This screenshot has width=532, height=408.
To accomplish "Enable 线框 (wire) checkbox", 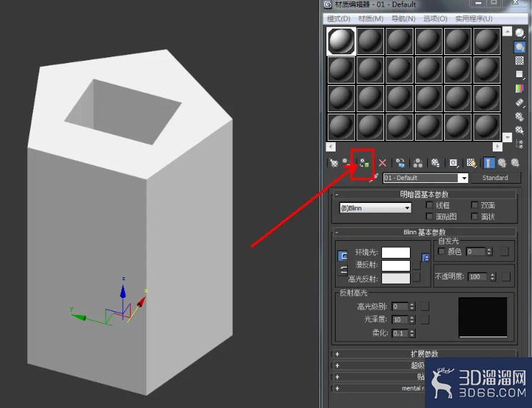I will click(429, 204).
